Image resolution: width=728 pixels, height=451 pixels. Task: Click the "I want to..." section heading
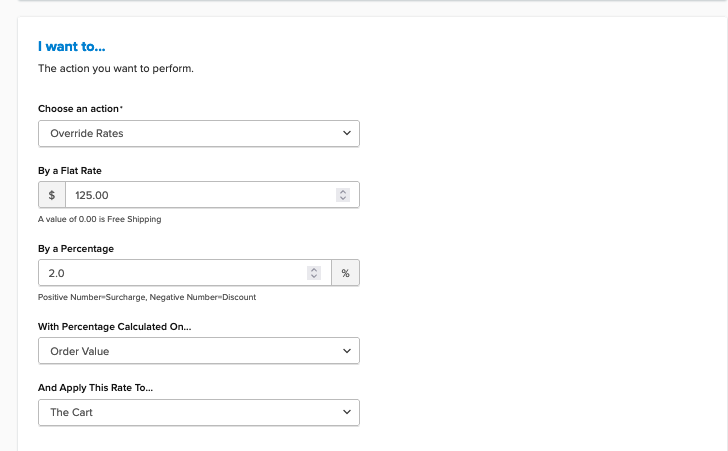[71, 46]
